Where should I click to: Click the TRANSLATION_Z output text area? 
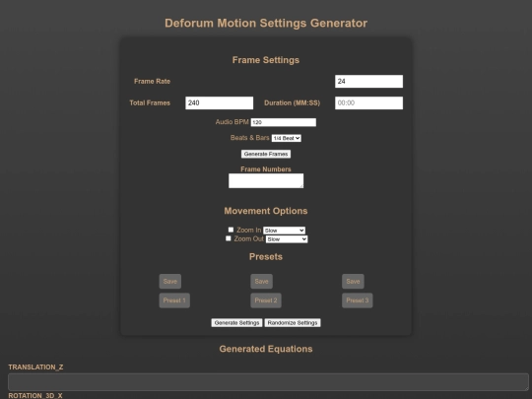(x=268, y=382)
